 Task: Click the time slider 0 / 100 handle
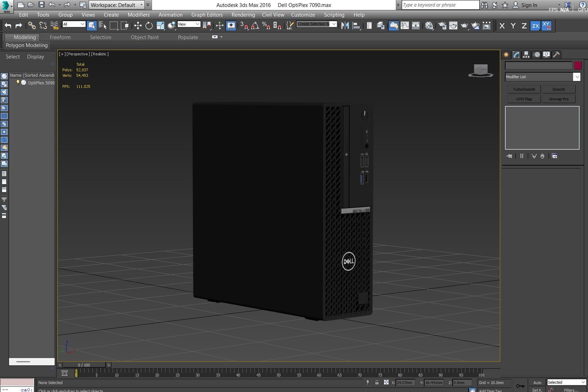(84, 365)
